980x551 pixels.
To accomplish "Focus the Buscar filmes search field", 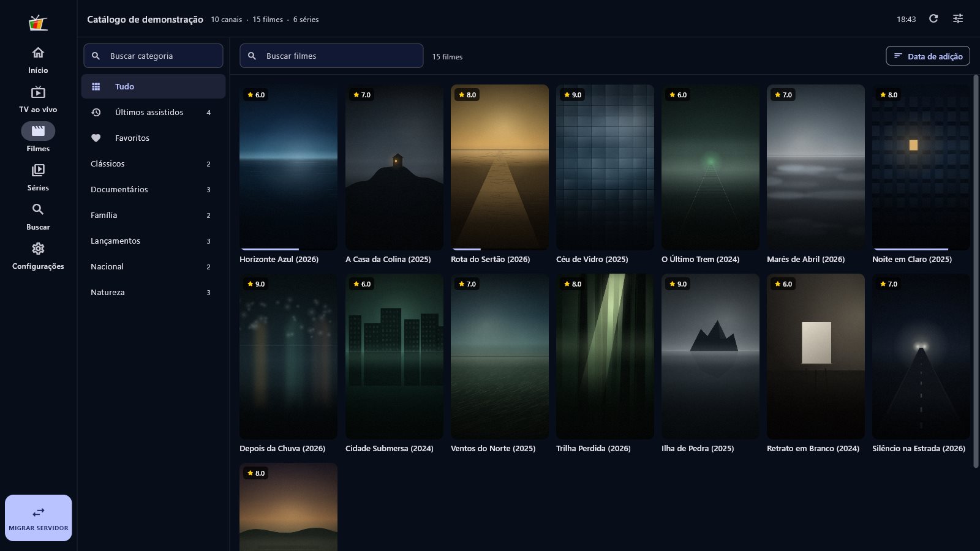I will [331, 56].
